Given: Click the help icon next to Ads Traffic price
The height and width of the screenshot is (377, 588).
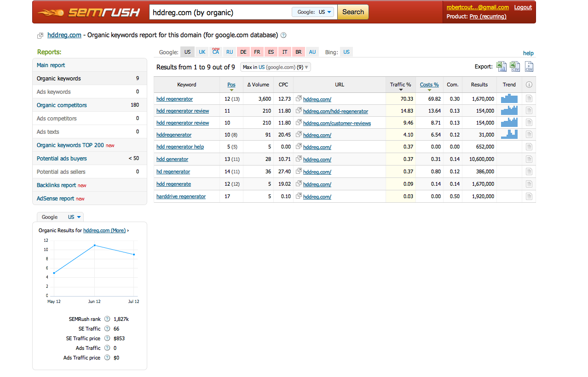Looking at the screenshot, I should 107,357.
